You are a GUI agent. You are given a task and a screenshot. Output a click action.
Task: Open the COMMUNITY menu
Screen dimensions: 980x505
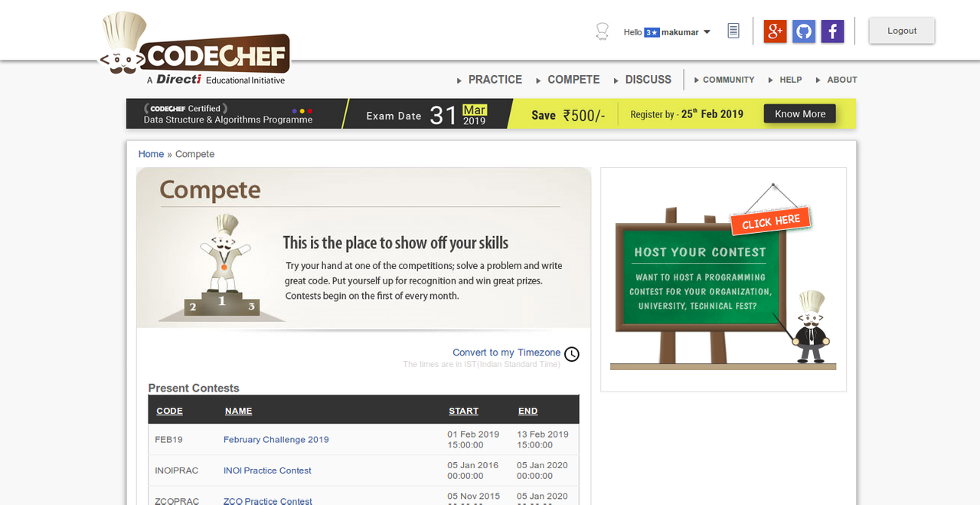tap(728, 80)
